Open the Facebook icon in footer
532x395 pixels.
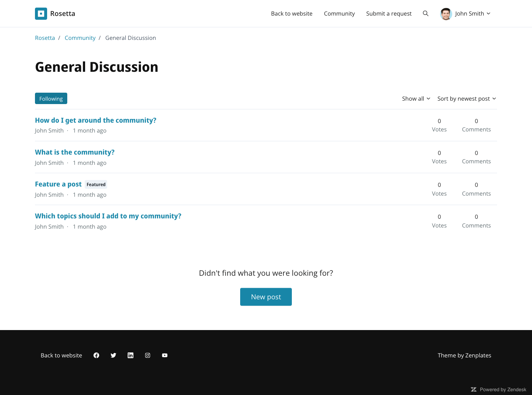tap(96, 355)
